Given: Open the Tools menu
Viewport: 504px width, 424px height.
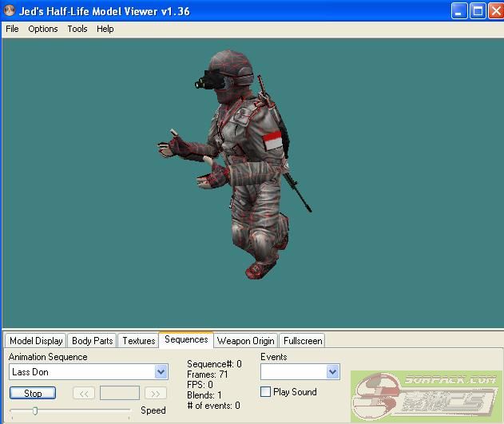Looking at the screenshot, I should (x=77, y=29).
